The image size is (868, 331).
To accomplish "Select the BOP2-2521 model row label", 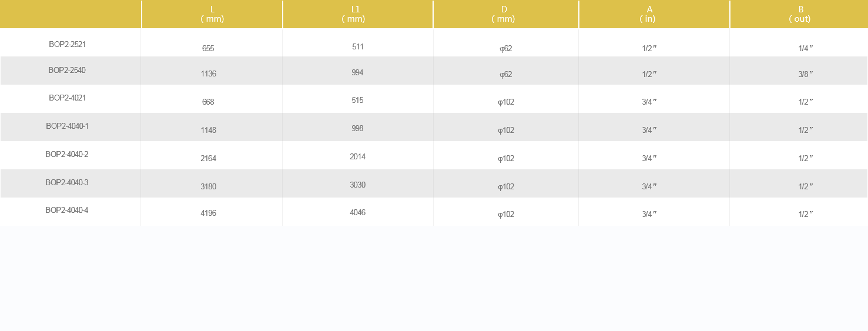I will pos(68,44).
